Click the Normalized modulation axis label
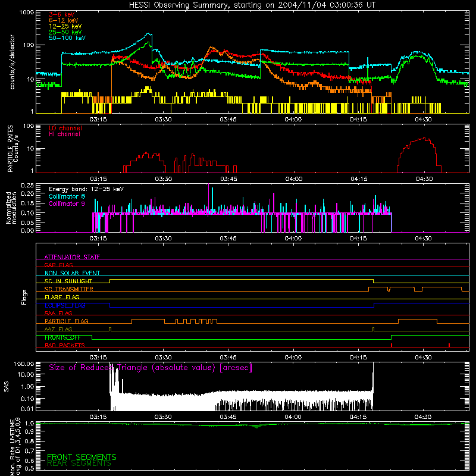Screen dimensions: 476x476 [x=11, y=208]
